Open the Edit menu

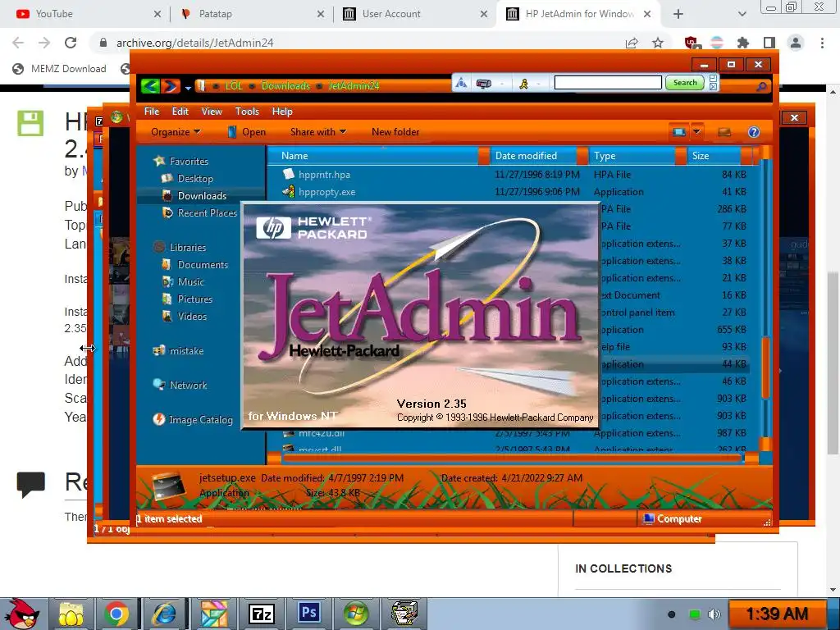click(180, 112)
